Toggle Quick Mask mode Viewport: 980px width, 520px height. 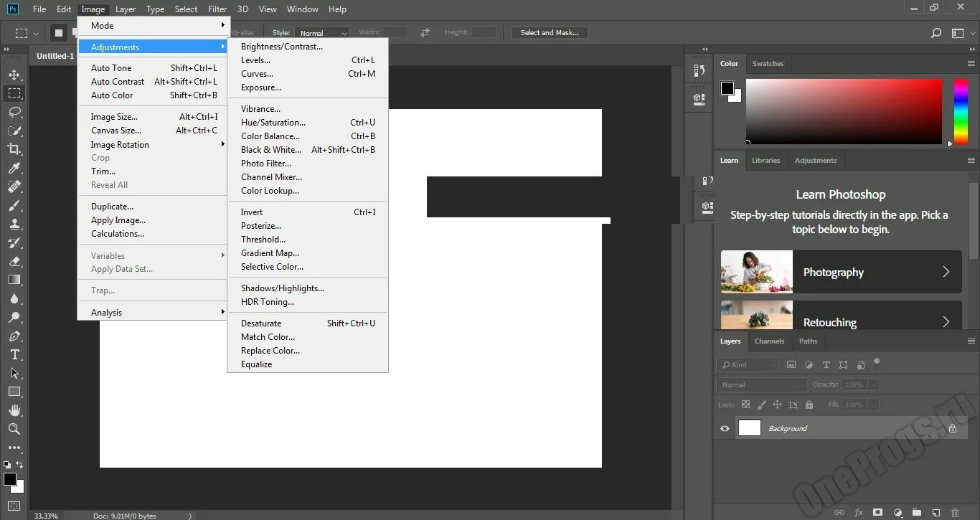[14, 506]
